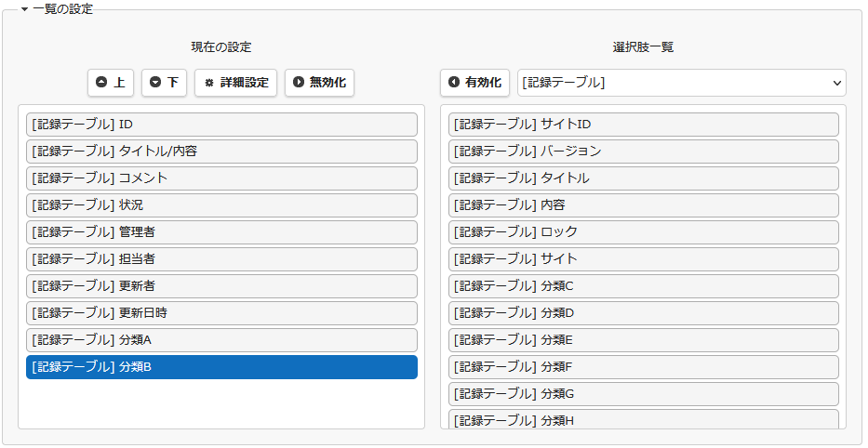The image size is (868, 448).
Task: Select [記録テーブル] 分類A item
Action: [x=221, y=340]
